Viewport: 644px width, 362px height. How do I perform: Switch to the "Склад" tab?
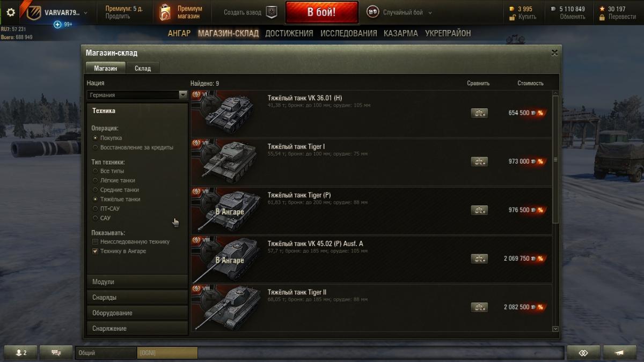click(143, 68)
